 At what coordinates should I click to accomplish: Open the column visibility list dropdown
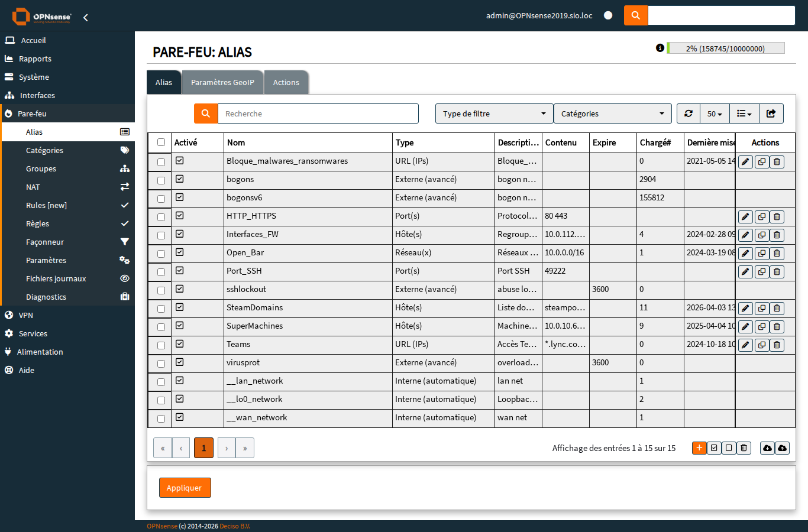tap(744, 113)
